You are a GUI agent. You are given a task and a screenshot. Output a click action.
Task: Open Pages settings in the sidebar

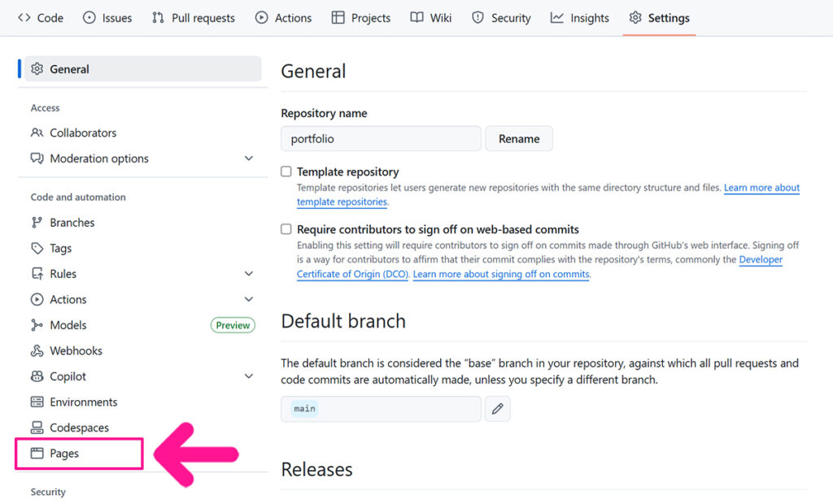pos(64,454)
